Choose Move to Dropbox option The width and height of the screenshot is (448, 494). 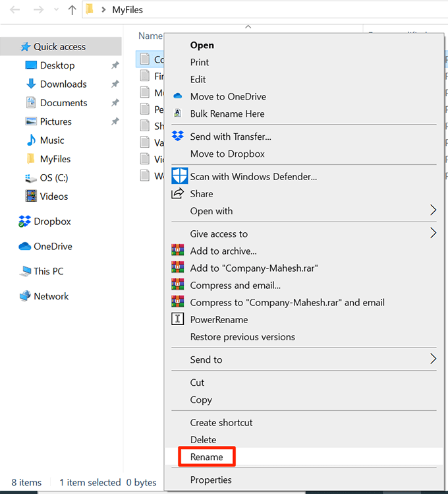(x=227, y=154)
